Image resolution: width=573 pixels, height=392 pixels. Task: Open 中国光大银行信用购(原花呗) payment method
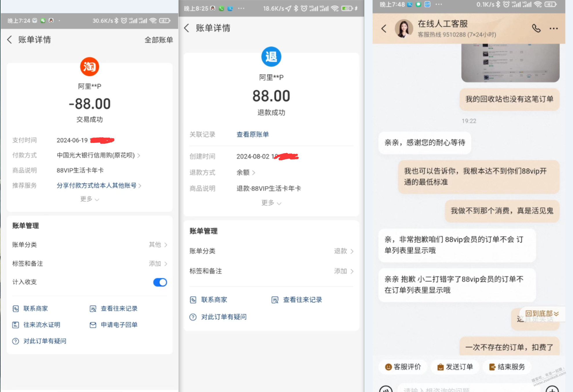(98, 155)
